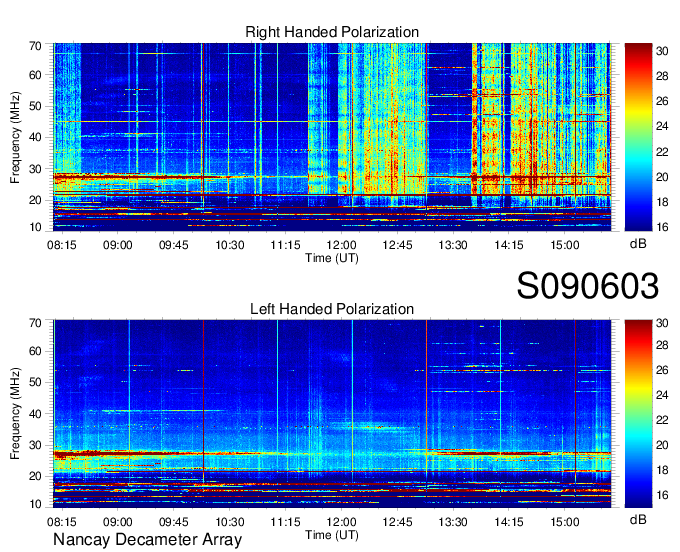This screenshot has height=552, width=680.
Task: Click the 12:45 tick on upper time axis
Action: (x=397, y=245)
